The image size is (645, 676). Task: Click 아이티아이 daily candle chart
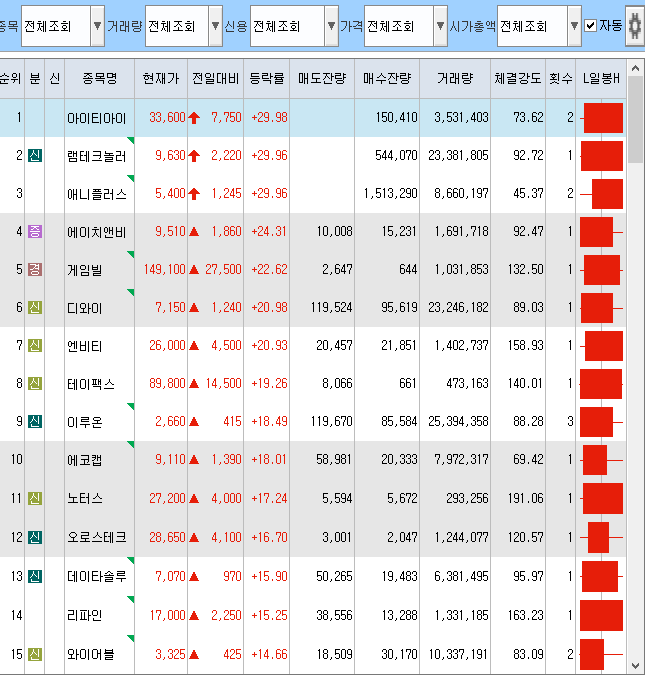click(601, 118)
